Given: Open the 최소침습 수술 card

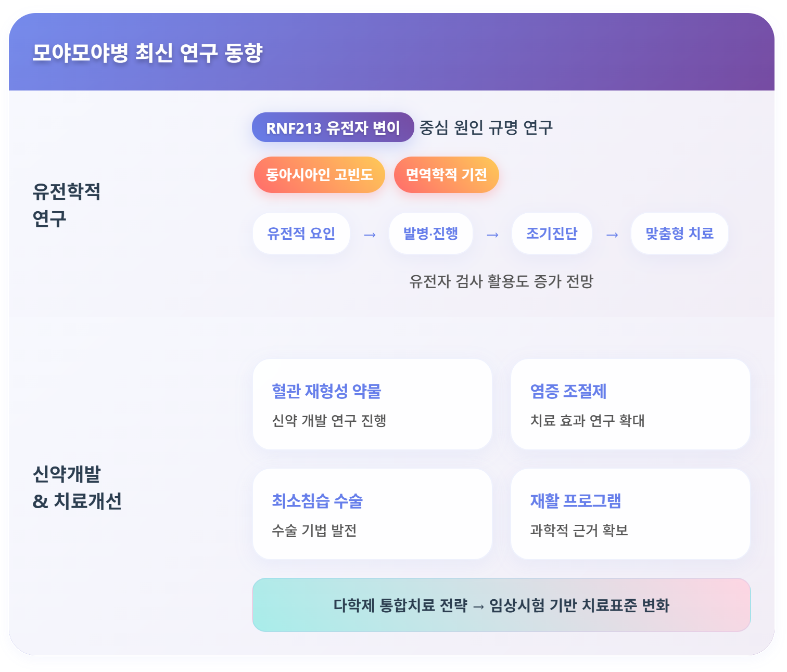Looking at the screenshot, I should tap(372, 514).
